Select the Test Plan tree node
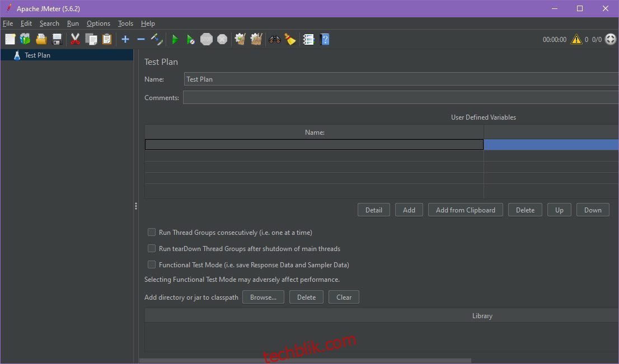619x364 pixels. pos(37,55)
